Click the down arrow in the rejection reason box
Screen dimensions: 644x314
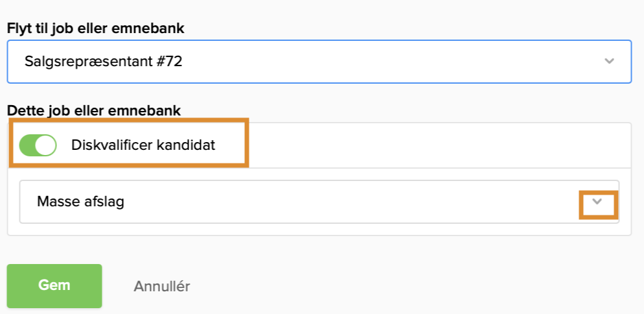pyautogui.click(x=598, y=202)
